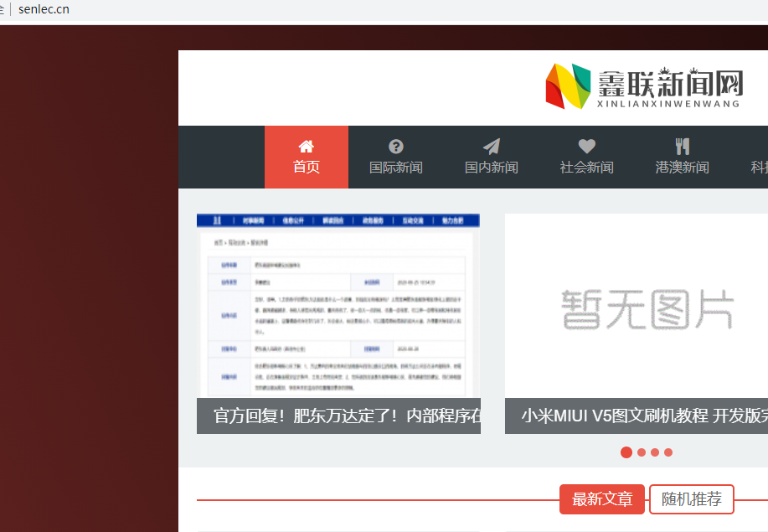The width and height of the screenshot is (768, 532).
Task: Go to the 港澳新闻 section label
Action: [x=682, y=168]
